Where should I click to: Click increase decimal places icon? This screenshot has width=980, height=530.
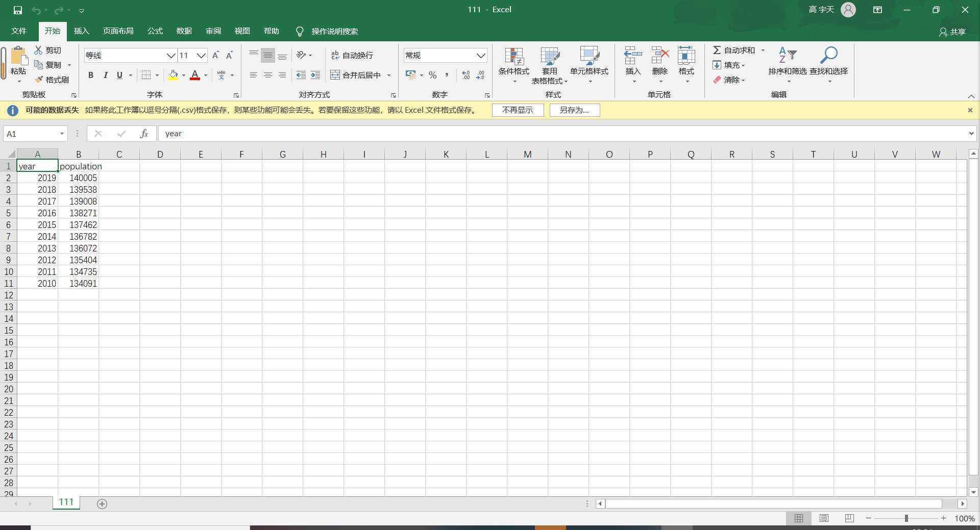465,75
